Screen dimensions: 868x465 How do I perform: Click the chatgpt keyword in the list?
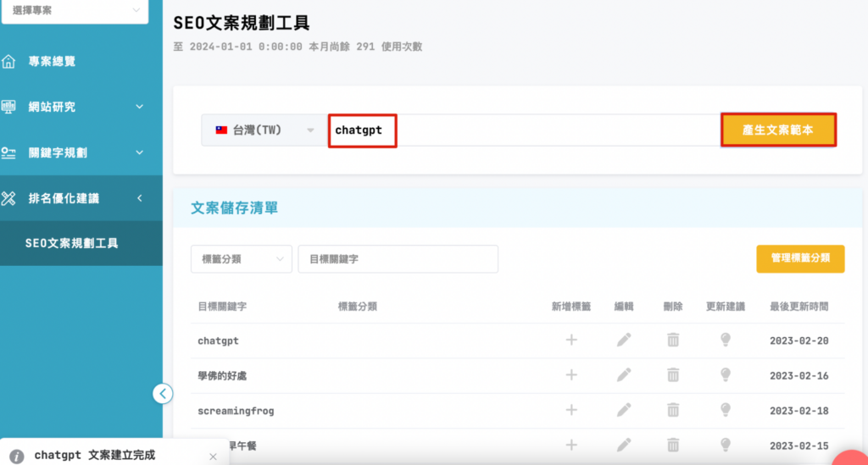218,340
